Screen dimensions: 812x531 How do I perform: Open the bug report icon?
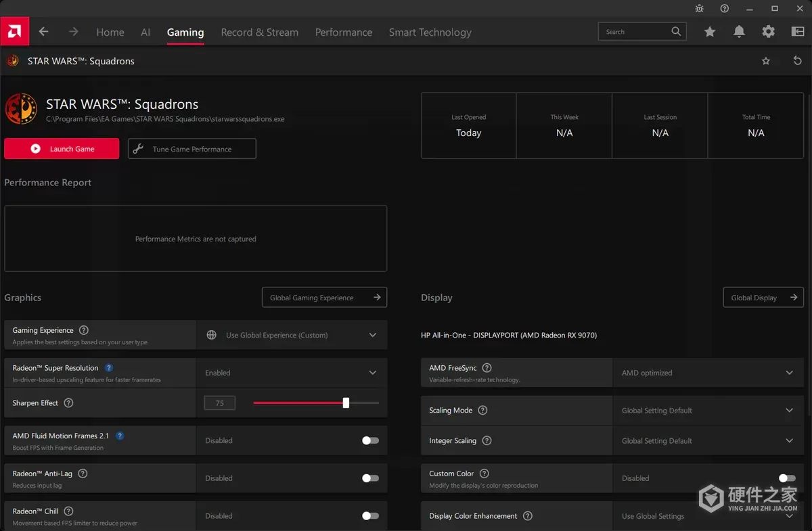[x=700, y=8]
